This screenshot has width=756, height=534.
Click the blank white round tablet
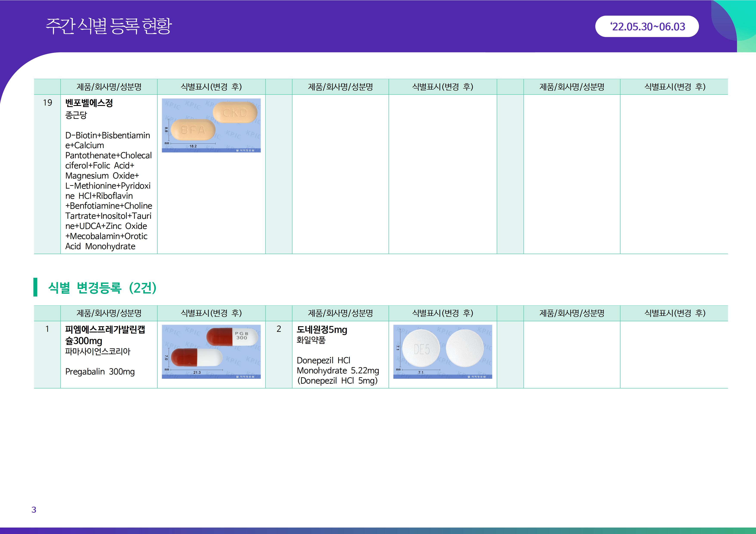pos(465,348)
